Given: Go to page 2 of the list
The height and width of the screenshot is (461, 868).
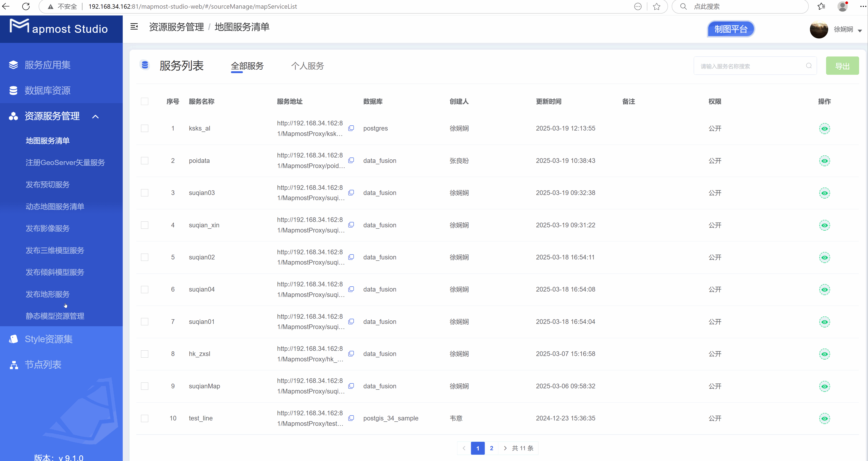Looking at the screenshot, I should point(491,448).
